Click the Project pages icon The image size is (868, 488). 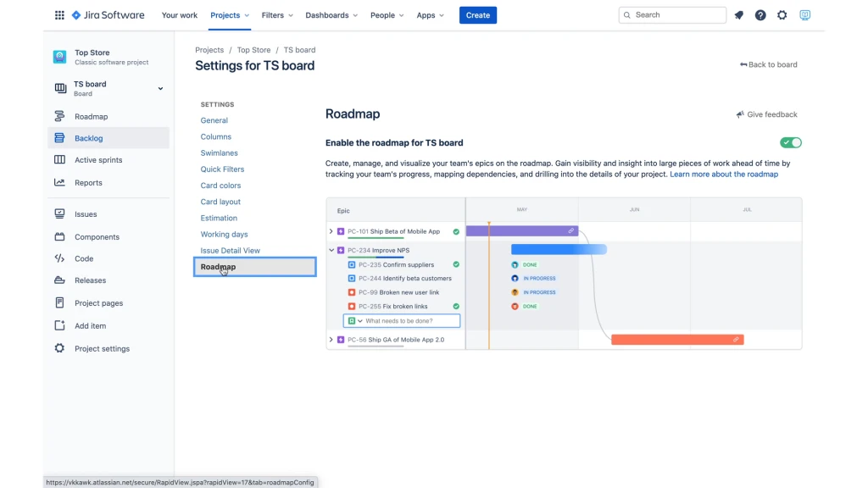point(59,302)
